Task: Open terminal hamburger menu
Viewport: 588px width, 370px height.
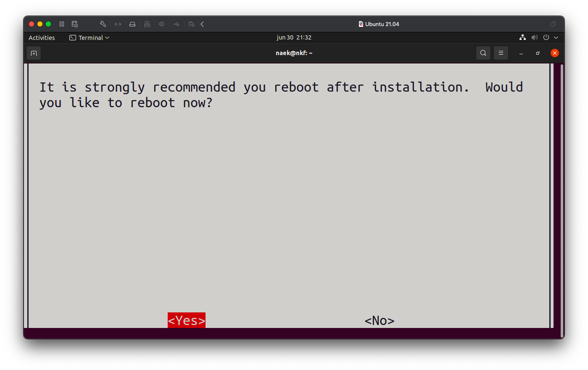Action: [501, 53]
